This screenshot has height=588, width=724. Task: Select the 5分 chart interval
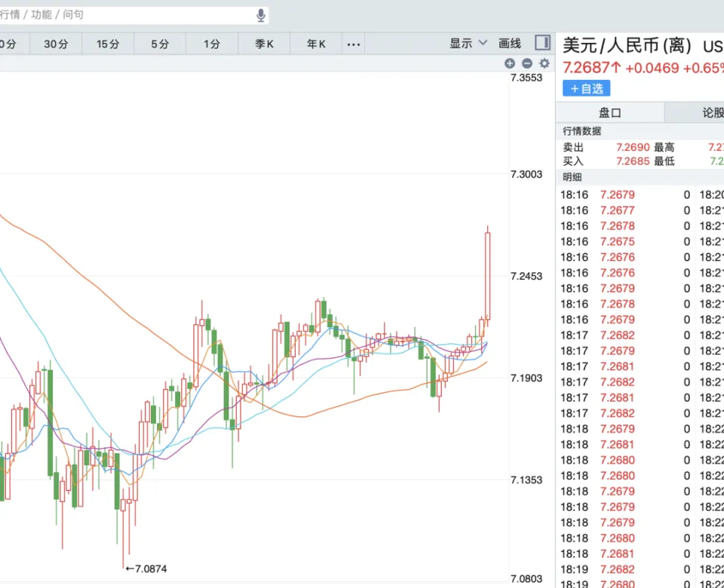(160, 44)
